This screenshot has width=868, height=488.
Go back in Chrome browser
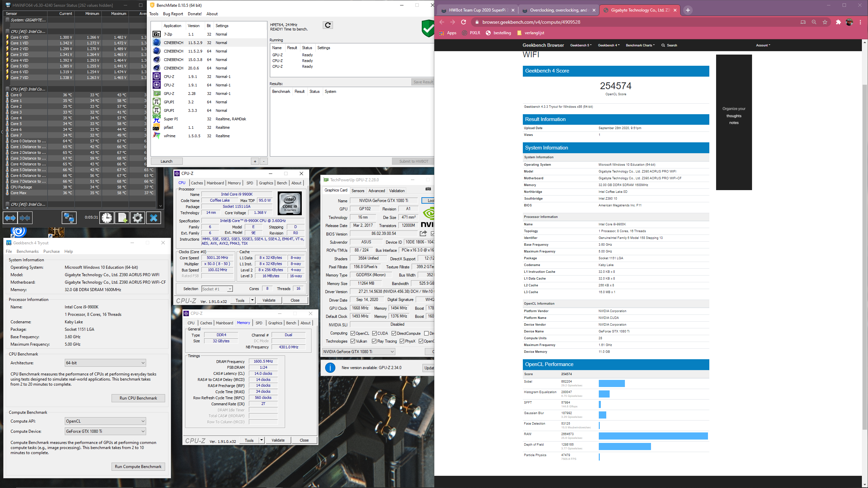(442, 22)
